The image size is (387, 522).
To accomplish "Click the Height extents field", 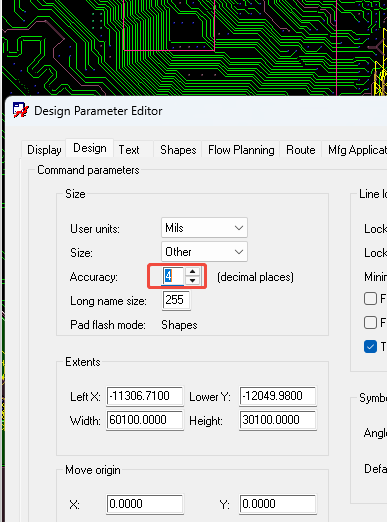I will (278, 420).
